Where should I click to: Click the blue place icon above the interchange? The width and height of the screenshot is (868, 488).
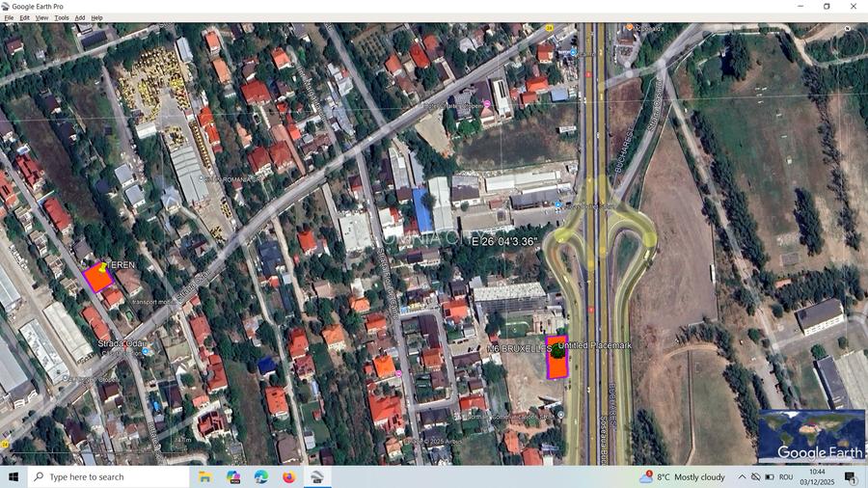pos(557,204)
